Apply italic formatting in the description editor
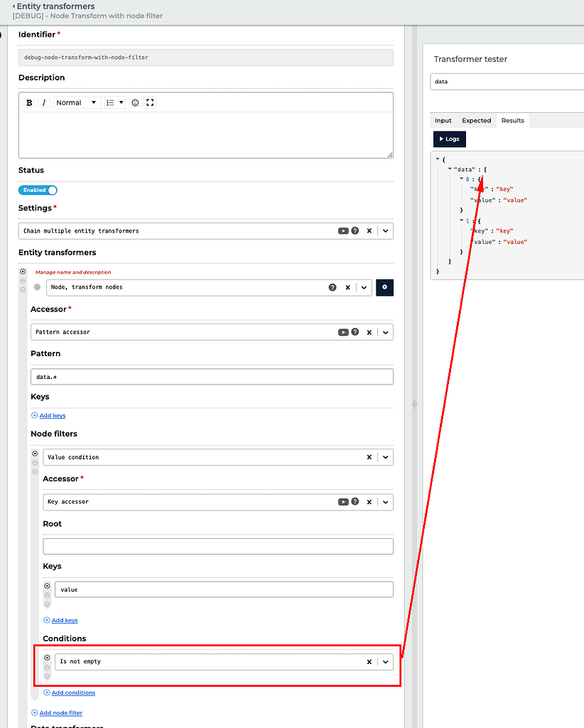 coord(44,102)
